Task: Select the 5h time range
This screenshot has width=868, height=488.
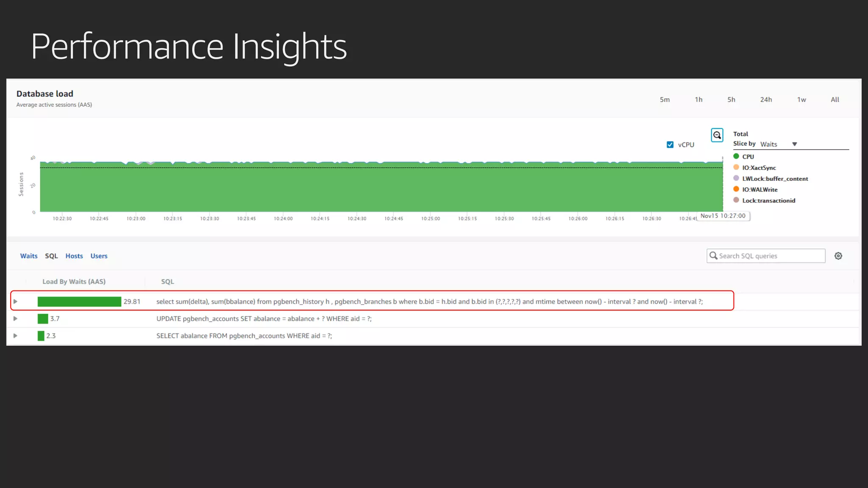Action: (x=731, y=100)
